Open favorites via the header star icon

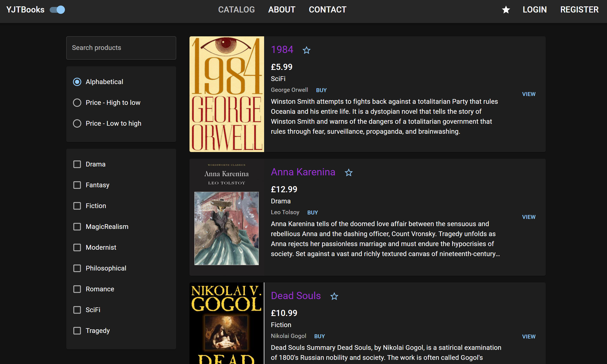506,10
